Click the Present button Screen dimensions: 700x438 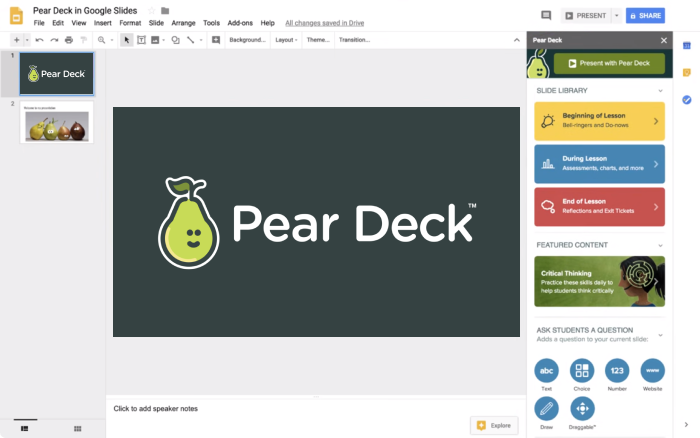point(586,16)
